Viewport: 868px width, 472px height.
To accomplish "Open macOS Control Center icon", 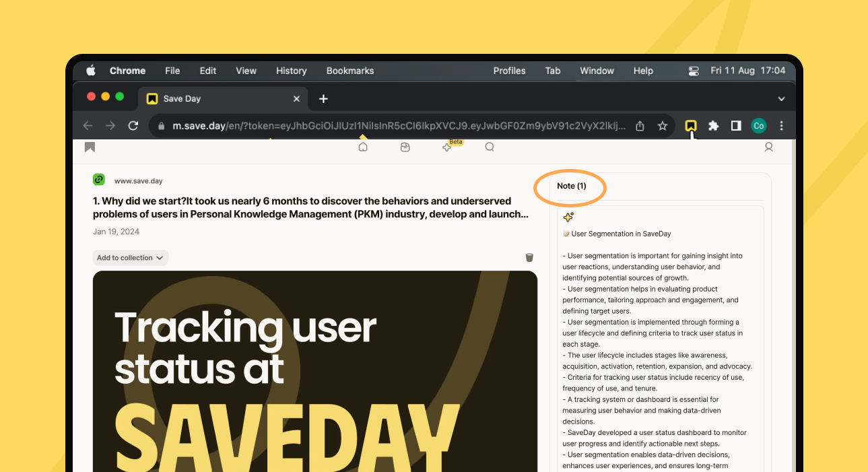I will 694,71.
